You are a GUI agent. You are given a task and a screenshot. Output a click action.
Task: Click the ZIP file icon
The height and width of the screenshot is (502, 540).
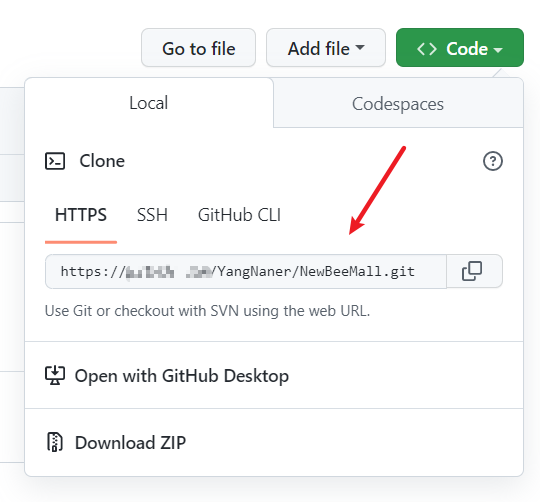point(55,442)
